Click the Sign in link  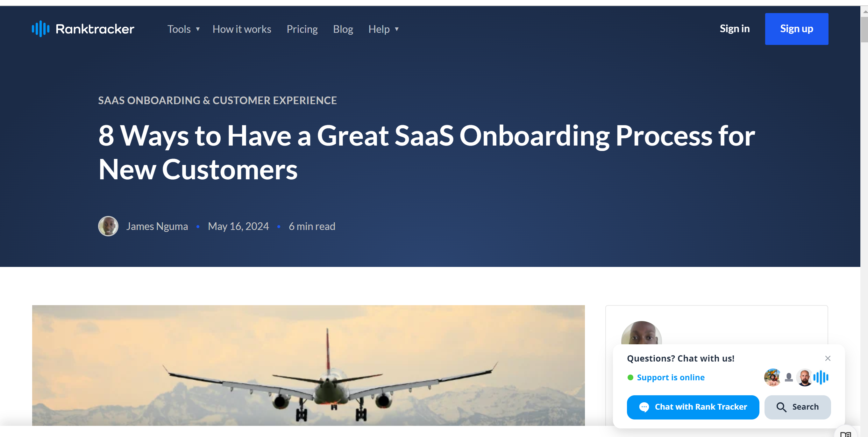(x=735, y=29)
